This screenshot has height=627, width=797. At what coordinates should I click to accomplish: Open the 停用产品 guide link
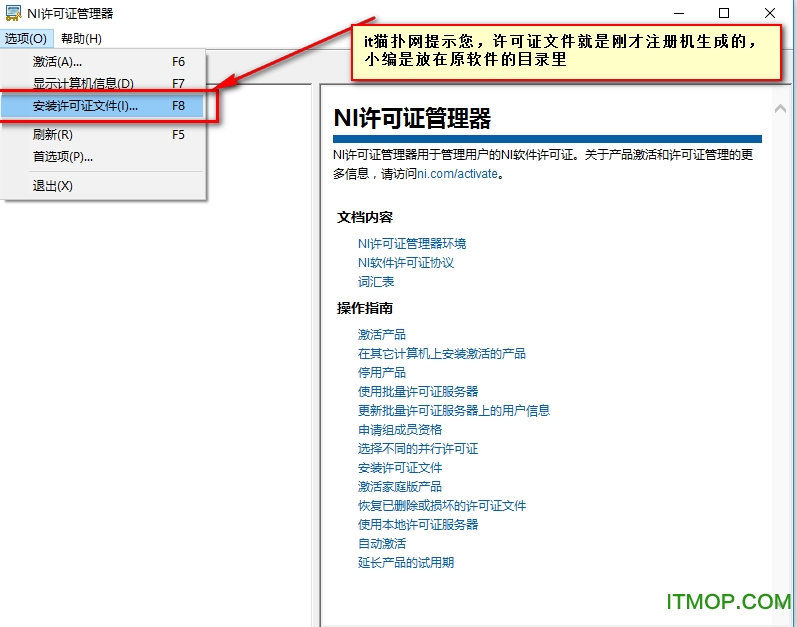pyautogui.click(x=382, y=372)
